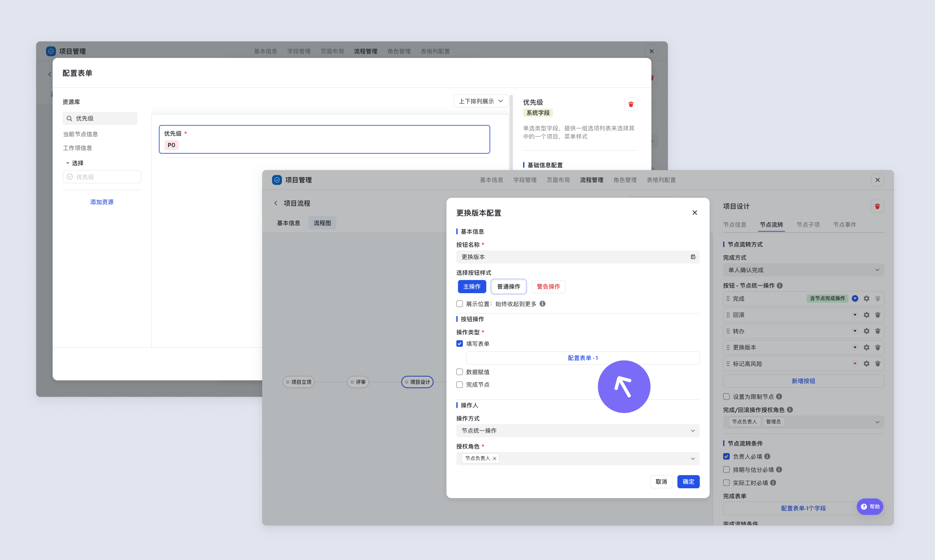This screenshot has width=935, height=560.
Task: Switch to 节点信息 tab
Action: tap(735, 225)
